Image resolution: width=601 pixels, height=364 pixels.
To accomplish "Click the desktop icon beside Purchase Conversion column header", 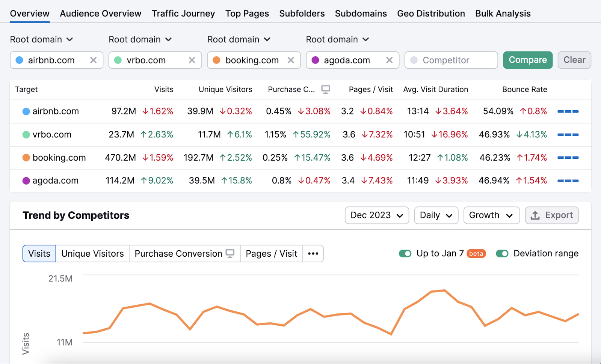I will click(326, 89).
